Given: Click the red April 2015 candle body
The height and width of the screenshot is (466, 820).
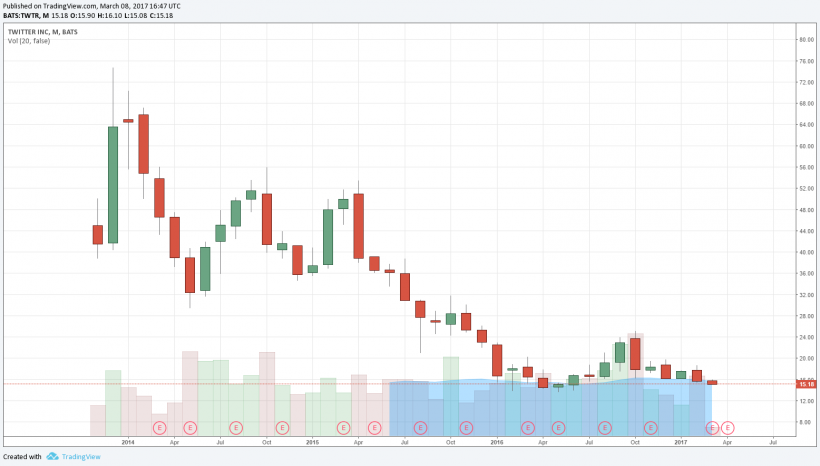Looking at the screenshot, I should pos(359,226).
